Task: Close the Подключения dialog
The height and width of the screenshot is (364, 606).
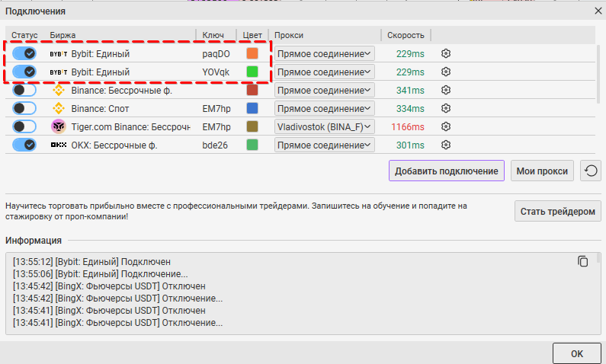Action: [598, 11]
